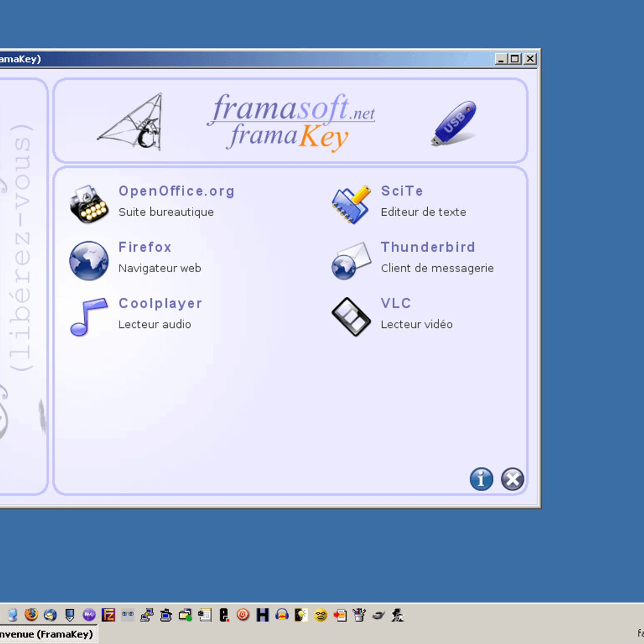Click the Coolplayer title link

click(160, 303)
